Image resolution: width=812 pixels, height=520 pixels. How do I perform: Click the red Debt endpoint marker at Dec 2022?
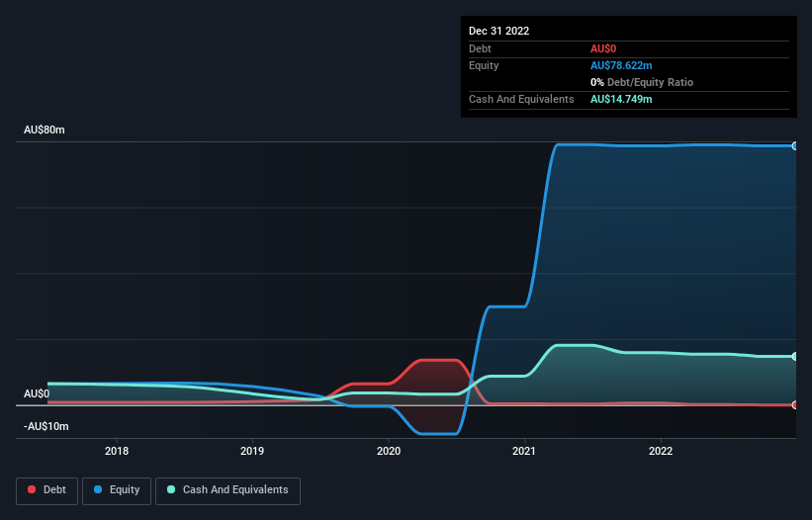point(794,404)
